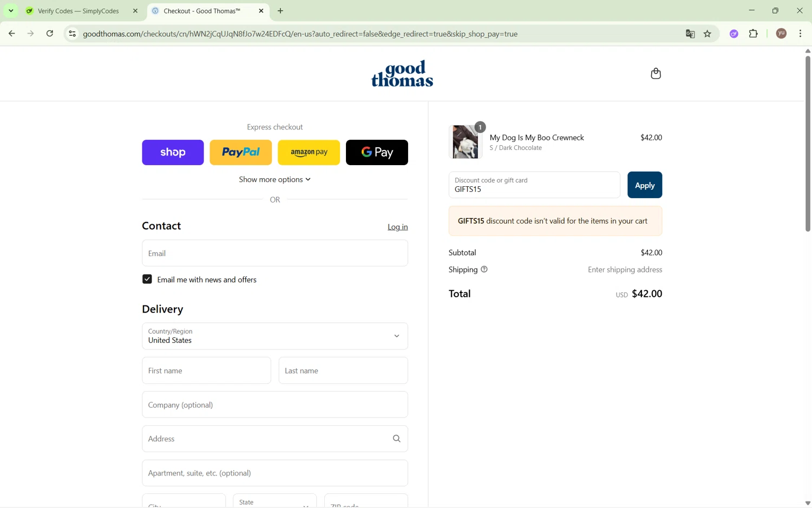Open the Chrome three-dot menu

point(800,34)
